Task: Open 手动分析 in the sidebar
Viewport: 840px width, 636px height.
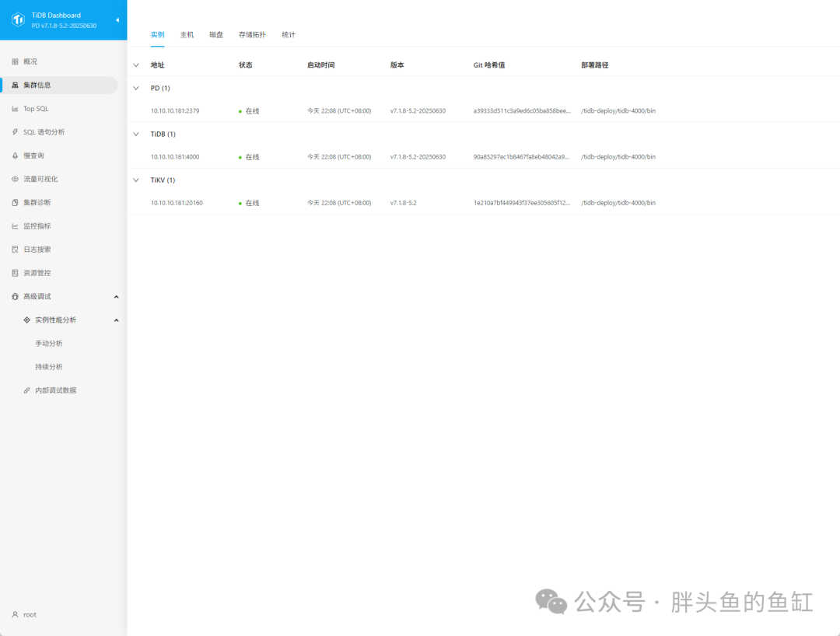Action: [x=49, y=344]
